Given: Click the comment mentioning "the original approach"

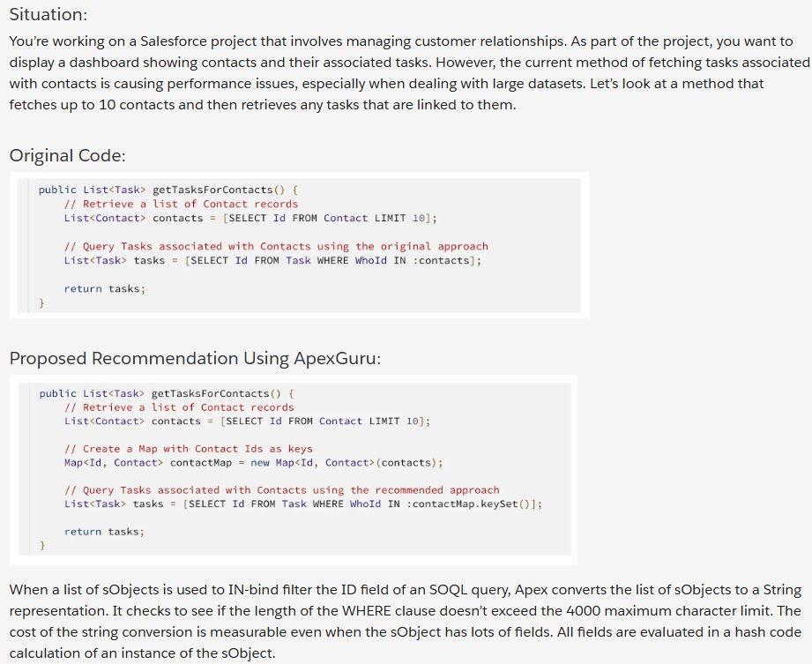Looking at the screenshot, I should coord(276,247).
